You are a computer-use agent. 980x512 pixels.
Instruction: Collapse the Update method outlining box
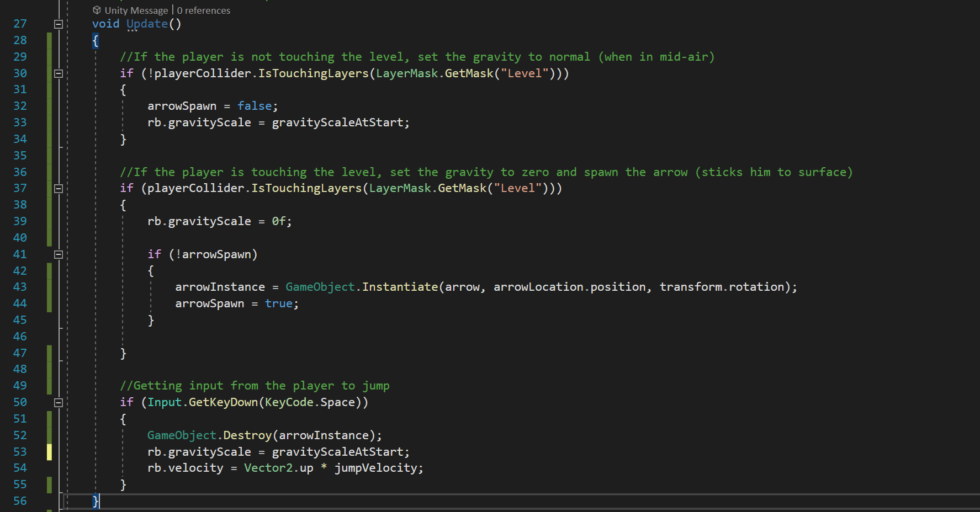(x=59, y=24)
